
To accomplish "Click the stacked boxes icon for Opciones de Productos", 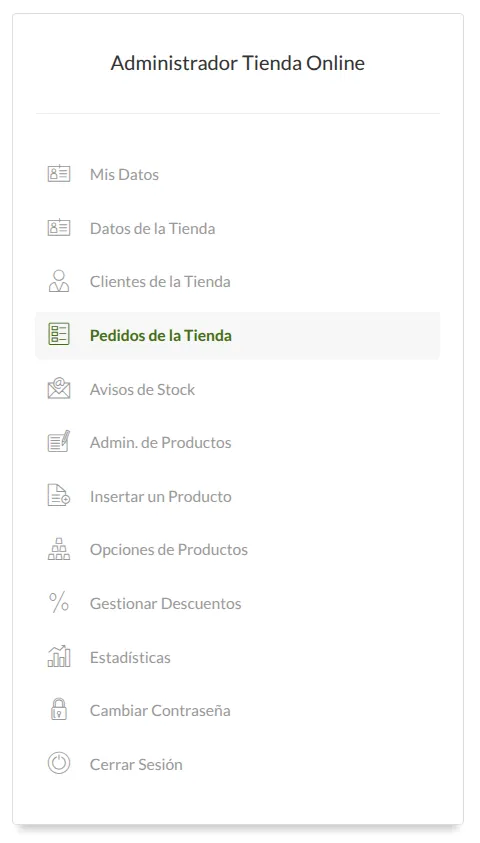I will [x=59, y=549].
